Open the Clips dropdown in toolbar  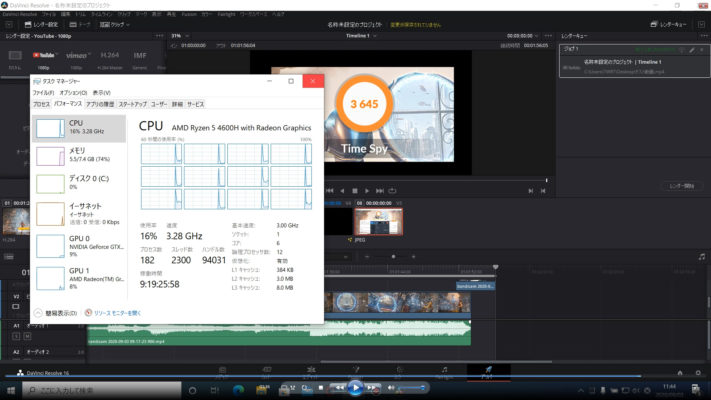(115, 24)
